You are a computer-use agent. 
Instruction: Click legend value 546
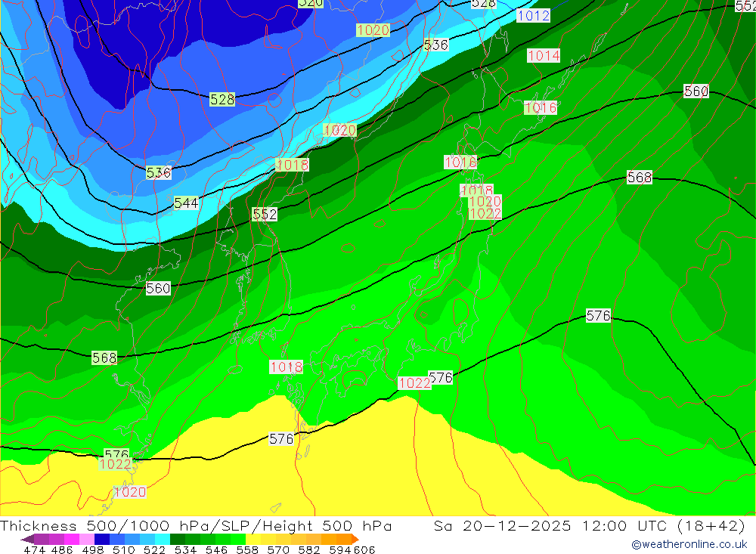[x=216, y=549]
